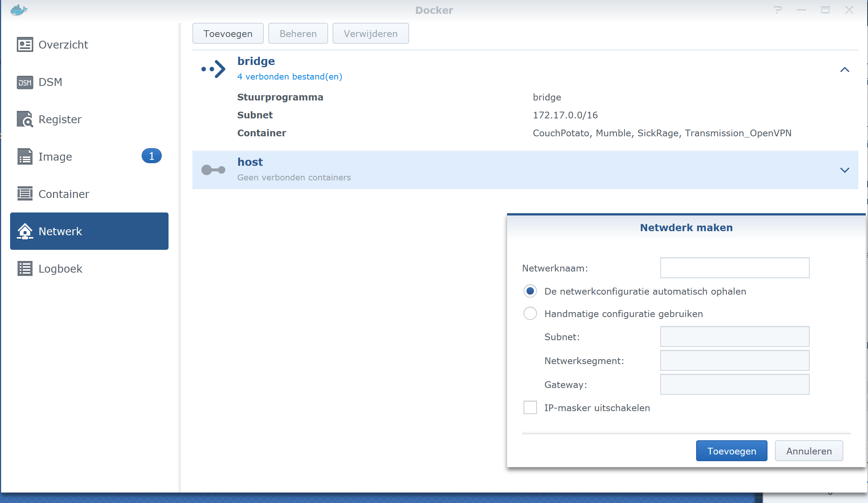
Task: Select automatic network configuration radio button
Action: tap(530, 291)
